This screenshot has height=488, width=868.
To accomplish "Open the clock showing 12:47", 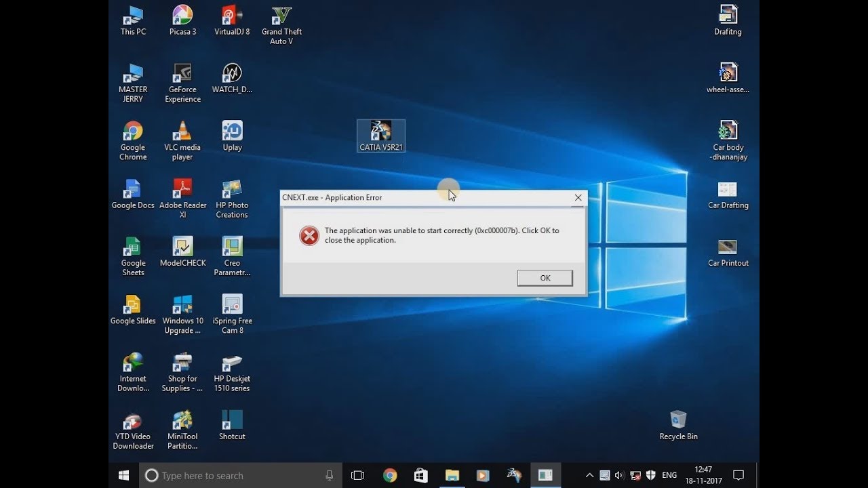I will [704, 475].
